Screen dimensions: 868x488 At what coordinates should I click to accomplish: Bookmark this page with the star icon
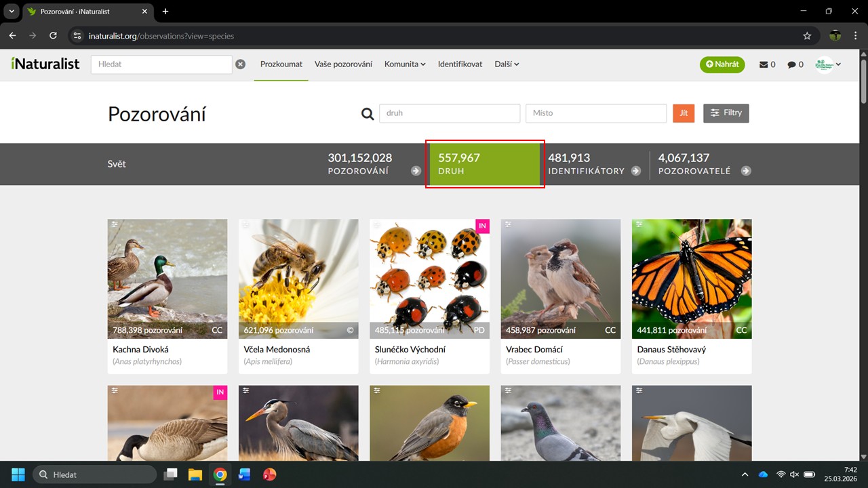[807, 36]
